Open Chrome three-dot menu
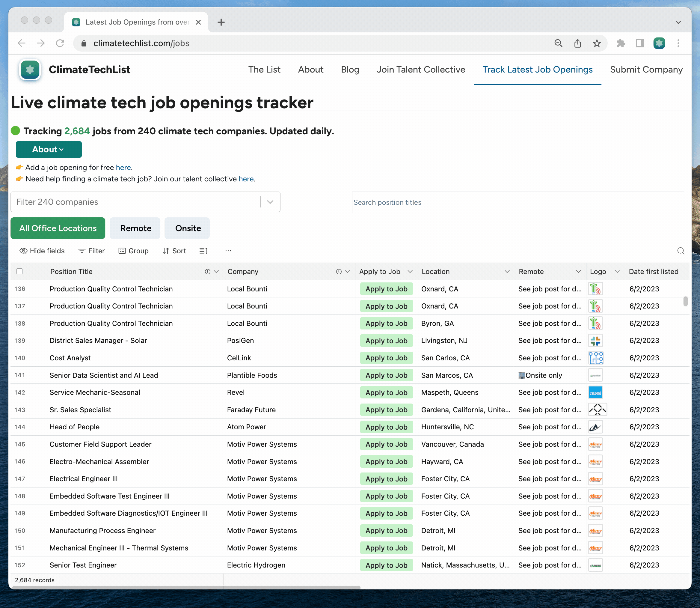The image size is (700, 608). pyautogui.click(x=678, y=43)
